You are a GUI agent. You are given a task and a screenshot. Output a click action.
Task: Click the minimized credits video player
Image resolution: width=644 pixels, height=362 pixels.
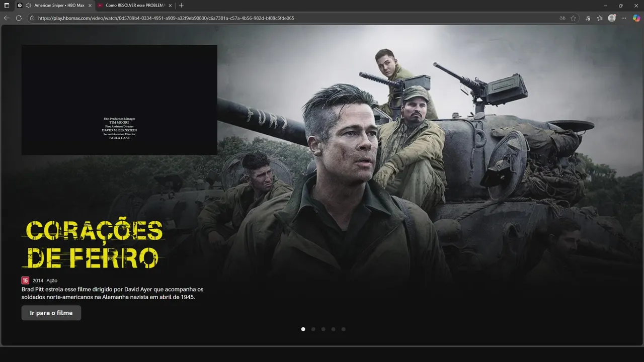(x=119, y=100)
